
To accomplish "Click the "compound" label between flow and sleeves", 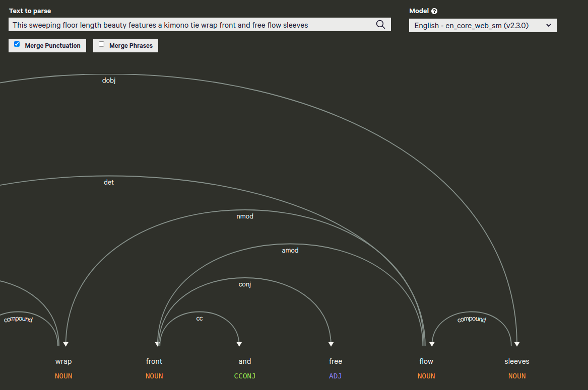I will [472, 319].
